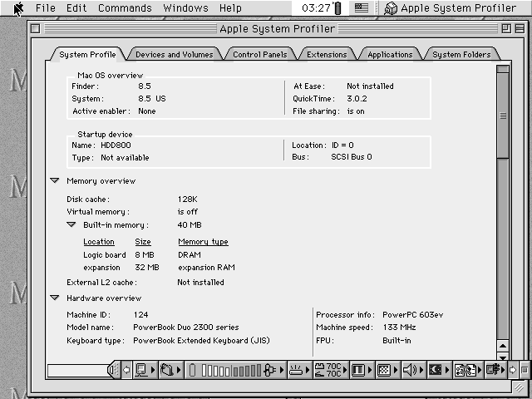
Task: Open the control strip module left of the printer icon
Action: 468,370
